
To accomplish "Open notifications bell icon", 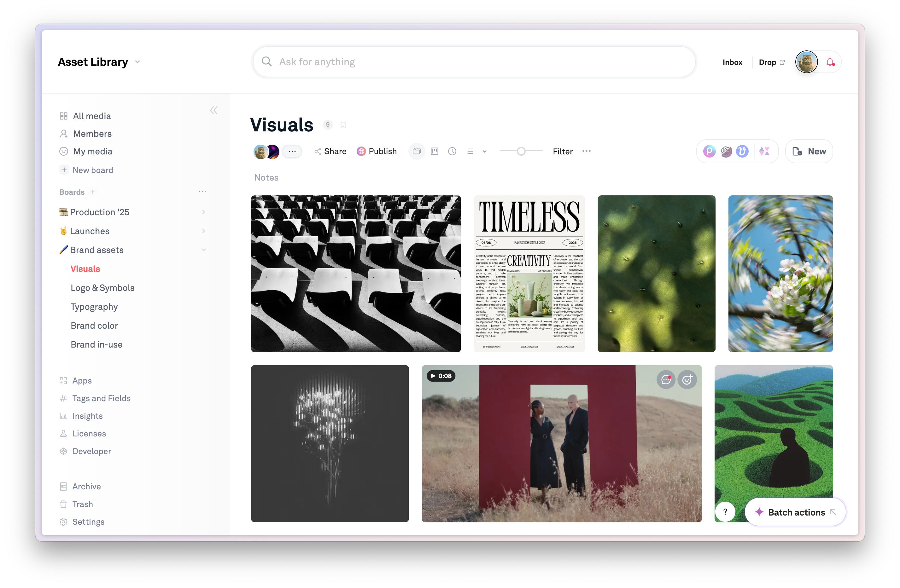I will pyautogui.click(x=830, y=62).
